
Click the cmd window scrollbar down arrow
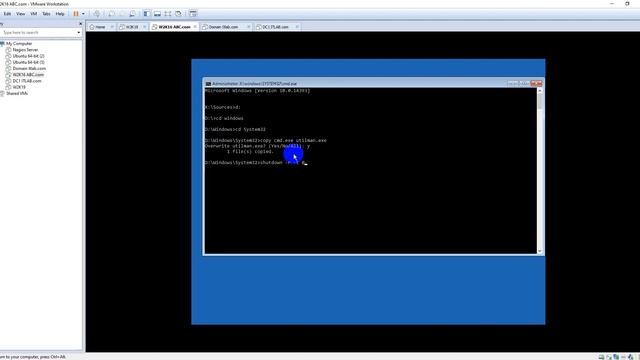[540, 251]
